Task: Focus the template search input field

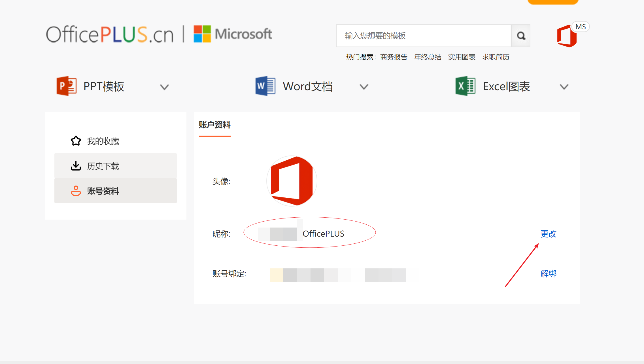Action: click(x=424, y=36)
